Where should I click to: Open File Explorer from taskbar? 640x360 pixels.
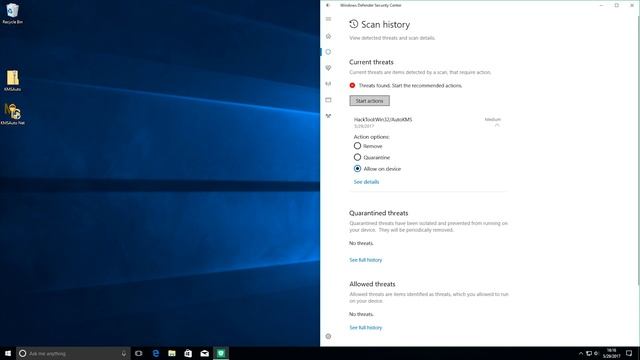pyautogui.click(x=172, y=353)
